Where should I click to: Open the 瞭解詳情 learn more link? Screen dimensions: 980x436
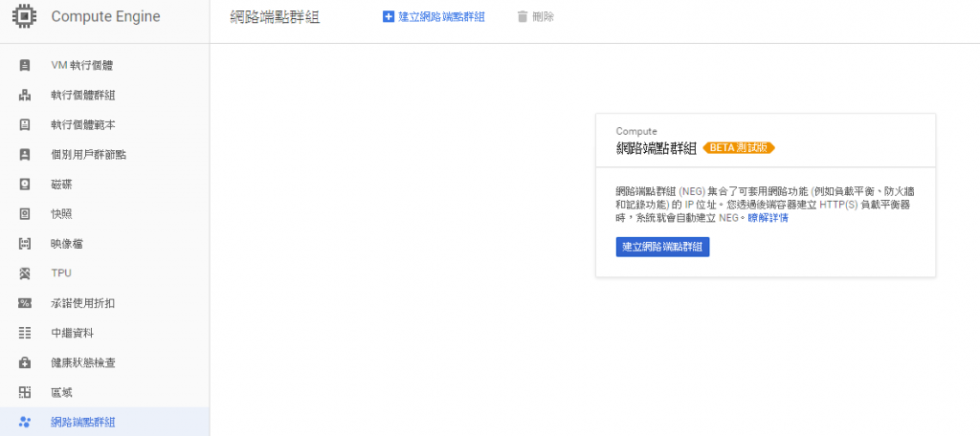pyautogui.click(x=768, y=218)
